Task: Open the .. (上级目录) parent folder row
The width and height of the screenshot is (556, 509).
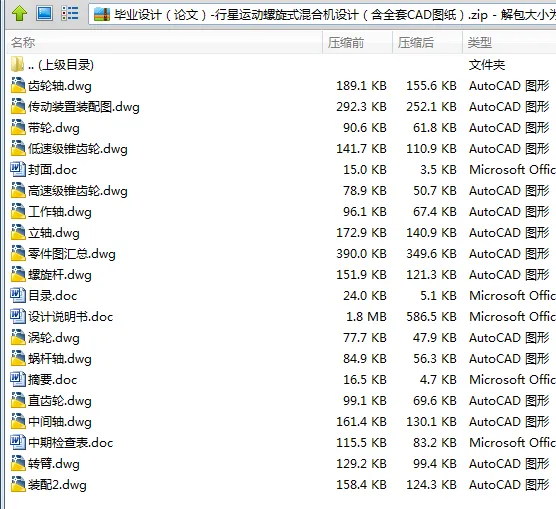Action: [x=281, y=65]
